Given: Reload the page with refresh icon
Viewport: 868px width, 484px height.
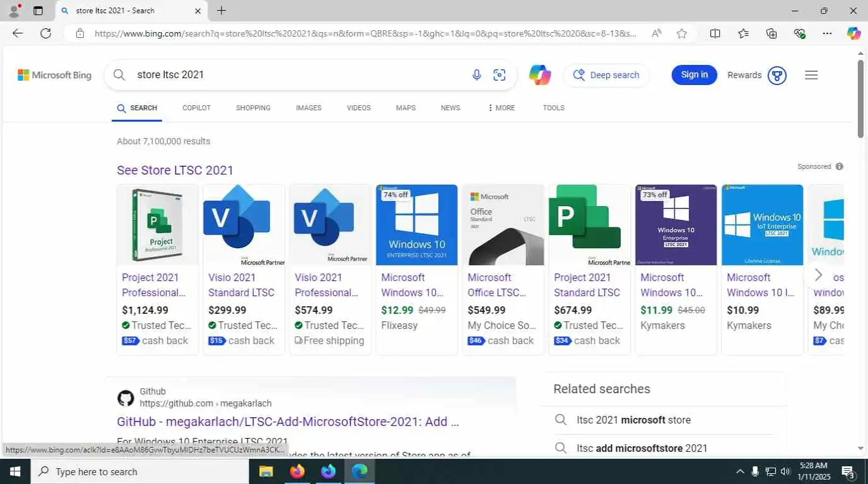Looking at the screenshot, I should [46, 33].
